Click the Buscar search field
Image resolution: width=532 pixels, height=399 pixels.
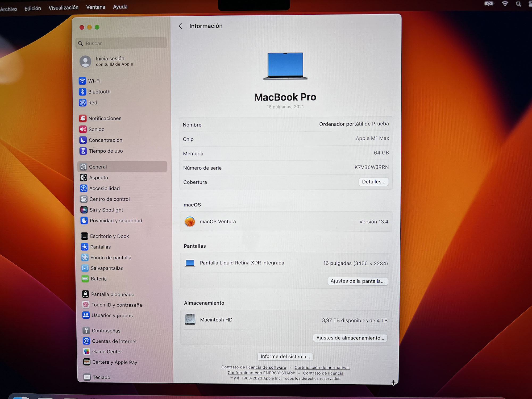pos(121,43)
